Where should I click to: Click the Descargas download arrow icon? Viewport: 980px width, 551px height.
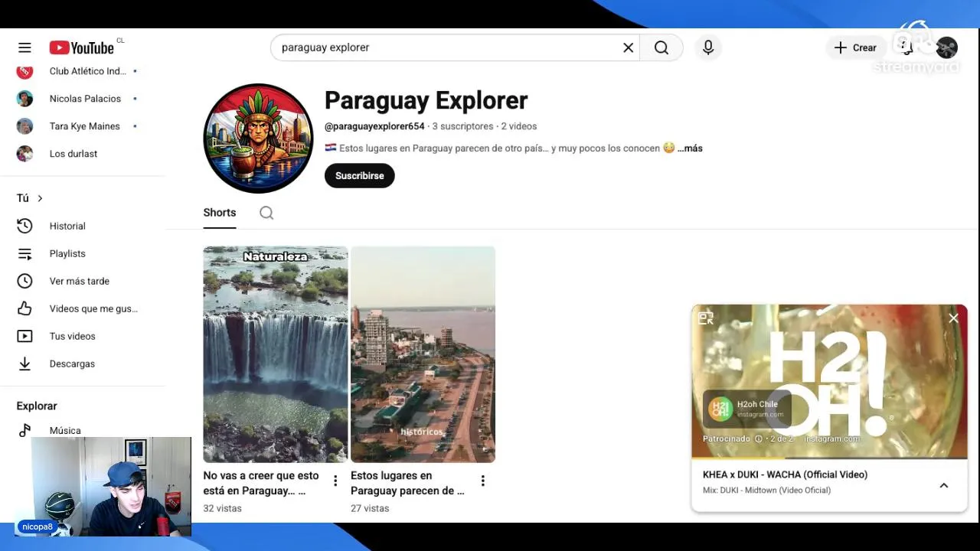[24, 364]
